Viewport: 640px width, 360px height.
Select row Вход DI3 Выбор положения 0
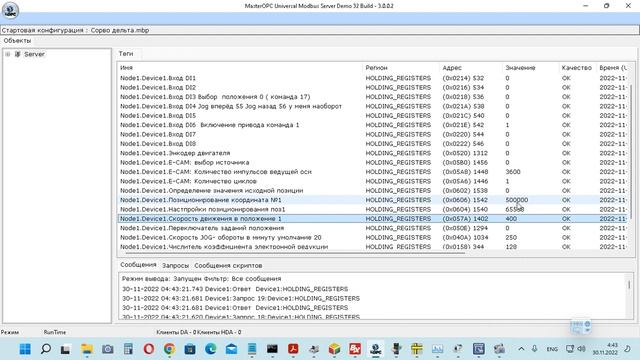(x=373, y=97)
